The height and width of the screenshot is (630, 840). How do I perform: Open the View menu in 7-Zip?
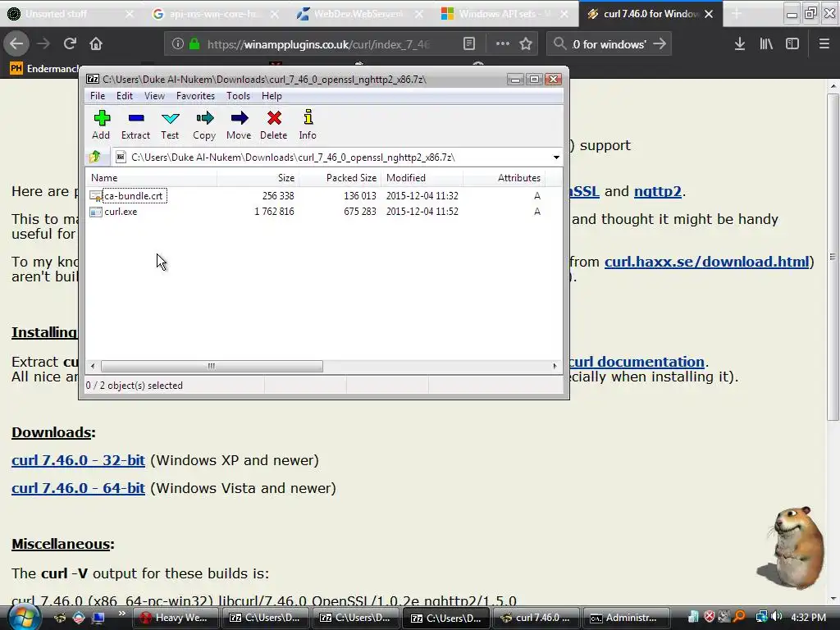click(x=154, y=96)
